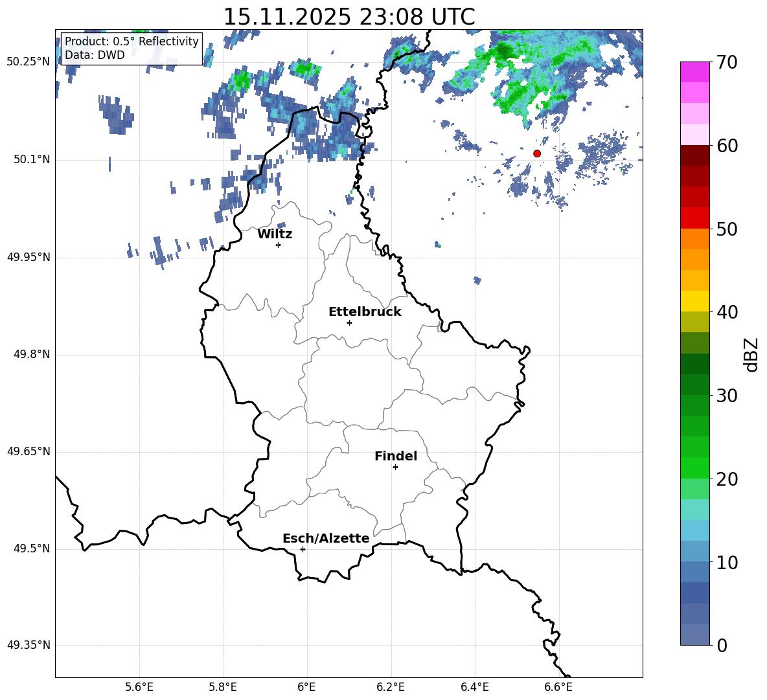Click the colorbar tick label '40'
Screen dimensions: 767x700
tap(727, 312)
